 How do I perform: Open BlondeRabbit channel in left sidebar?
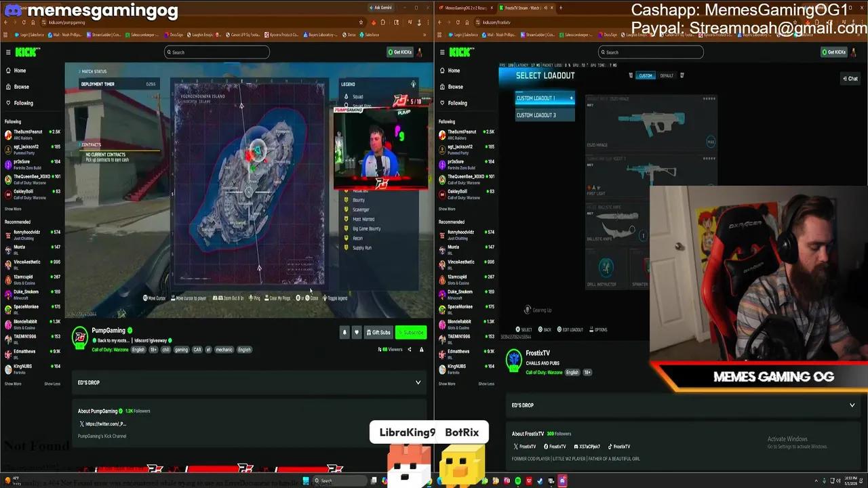(33, 324)
